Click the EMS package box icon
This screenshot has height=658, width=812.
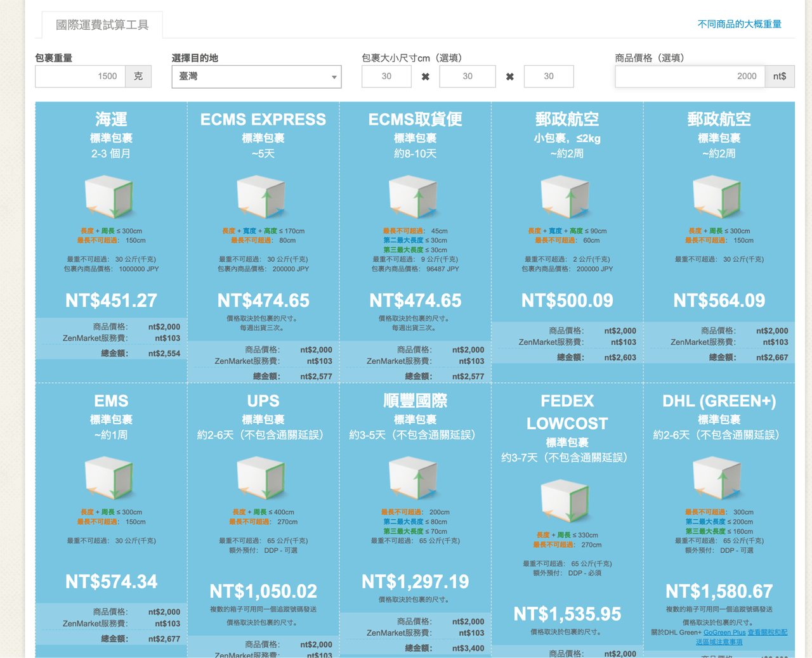(x=109, y=479)
